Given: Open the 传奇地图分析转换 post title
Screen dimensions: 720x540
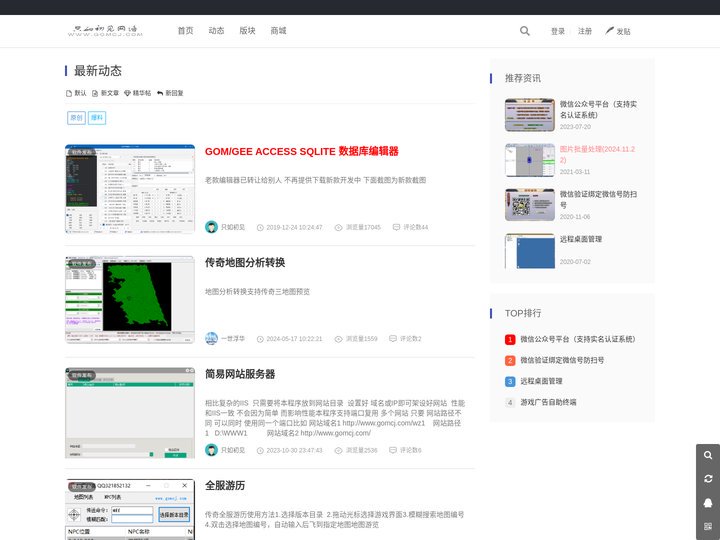Looking at the screenshot, I should [x=245, y=263].
